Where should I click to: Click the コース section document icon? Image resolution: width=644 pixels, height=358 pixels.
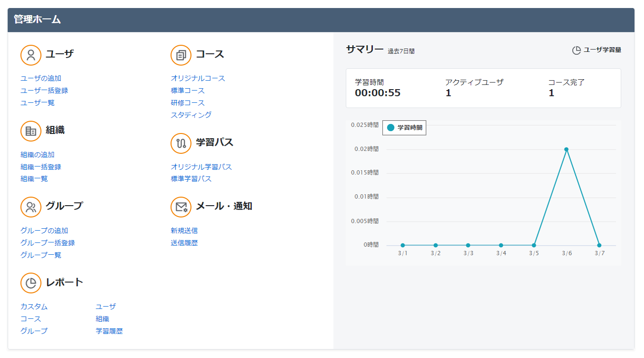click(181, 55)
